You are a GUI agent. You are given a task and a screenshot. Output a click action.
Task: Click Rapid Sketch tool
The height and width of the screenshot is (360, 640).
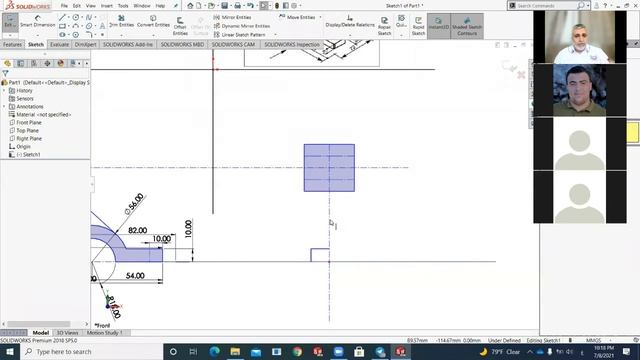tap(418, 26)
